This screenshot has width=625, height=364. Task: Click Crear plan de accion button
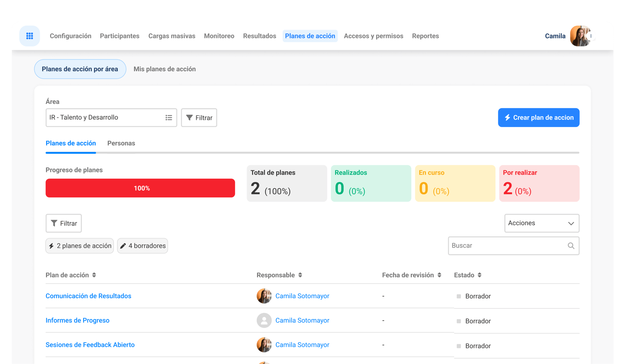pos(538,118)
